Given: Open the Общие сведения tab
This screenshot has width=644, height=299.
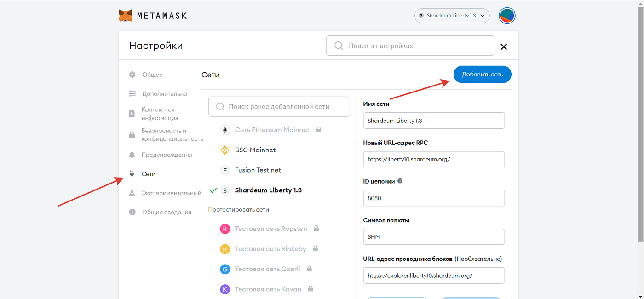Looking at the screenshot, I should tap(167, 213).
